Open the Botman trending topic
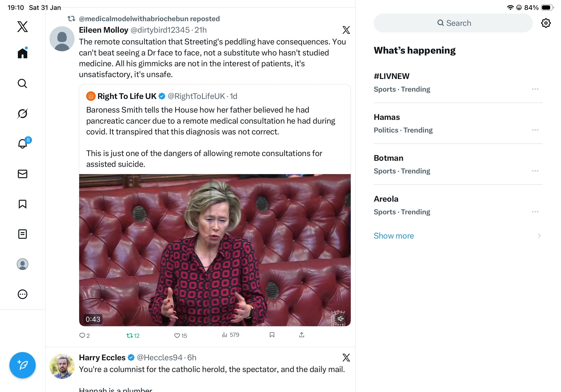 pyautogui.click(x=388, y=158)
